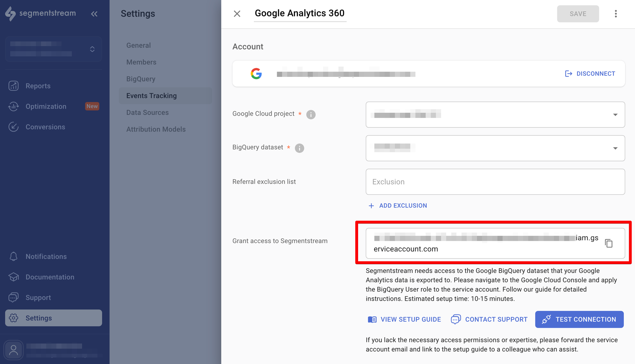Screen dimensions: 635x364
Task: Open the workspace switcher dropdown
Action: pos(53,49)
